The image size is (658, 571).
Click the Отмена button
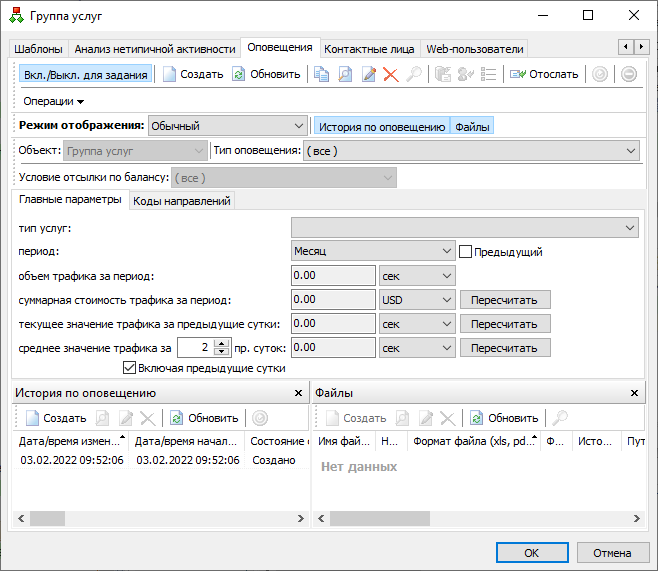point(612,553)
